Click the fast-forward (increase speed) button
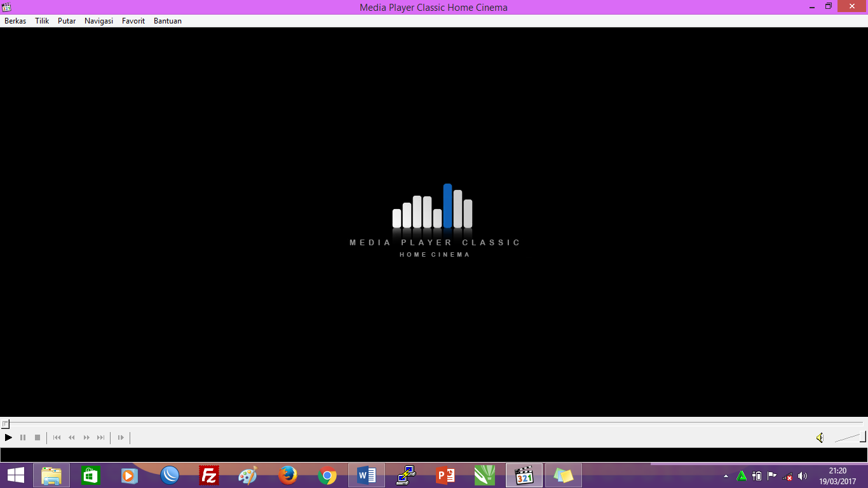The width and height of the screenshot is (868, 488). [x=86, y=438]
